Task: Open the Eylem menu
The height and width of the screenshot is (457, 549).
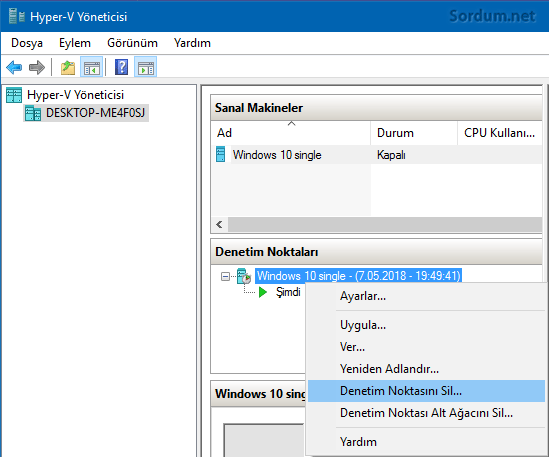Action: (x=75, y=43)
